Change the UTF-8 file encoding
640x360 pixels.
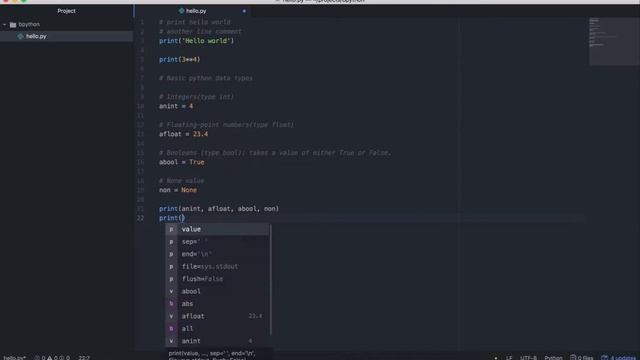(528, 358)
